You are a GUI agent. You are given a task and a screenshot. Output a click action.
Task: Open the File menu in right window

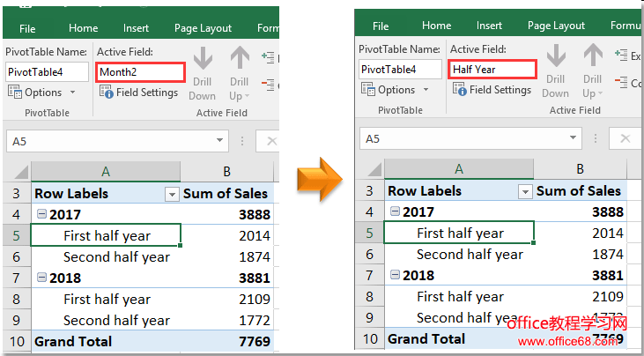(381, 26)
